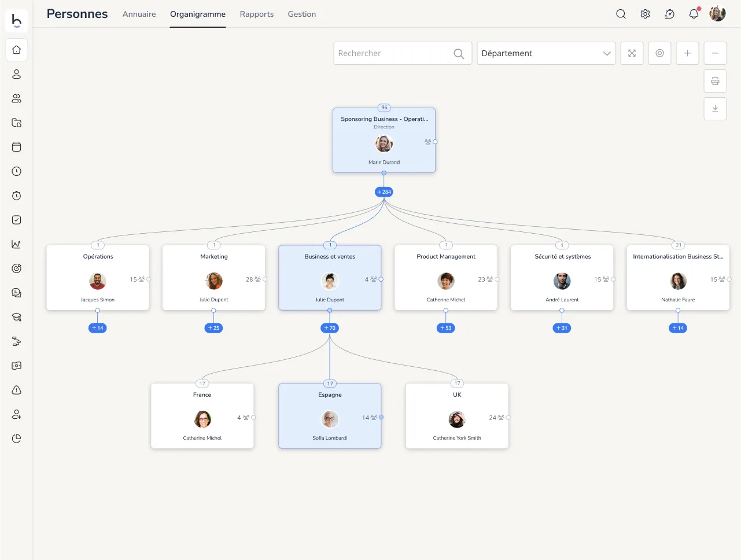
Task: Open the line chart sidebar icon
Action: coord(17,244)
